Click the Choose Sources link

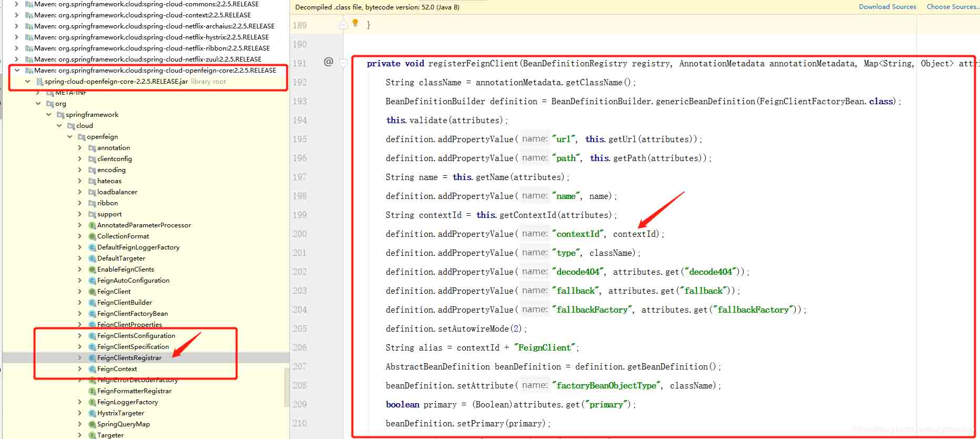(x=952, y=7)
